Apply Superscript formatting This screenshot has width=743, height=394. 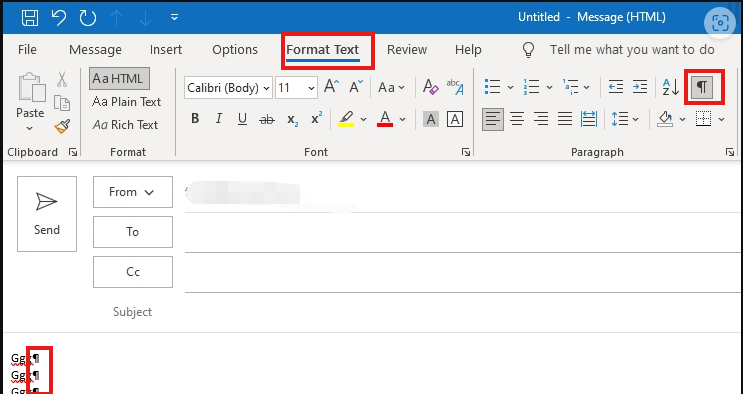317,119
